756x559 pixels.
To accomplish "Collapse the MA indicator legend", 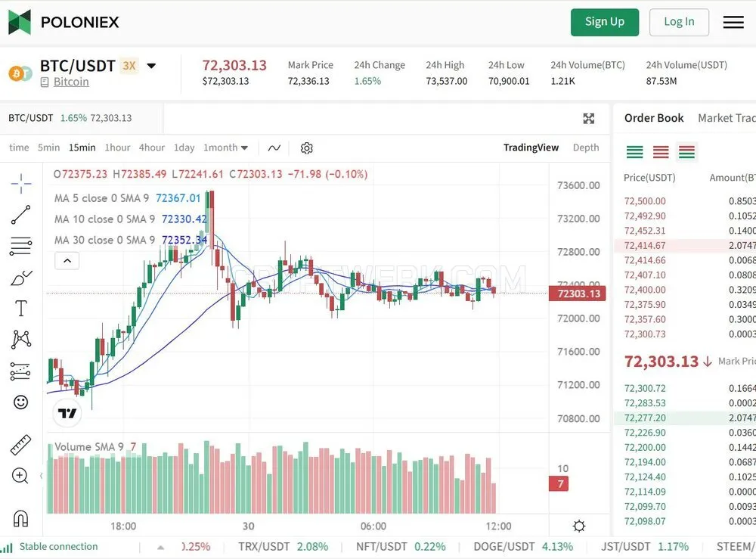I will pyautogui.click(x=67, y=261).
